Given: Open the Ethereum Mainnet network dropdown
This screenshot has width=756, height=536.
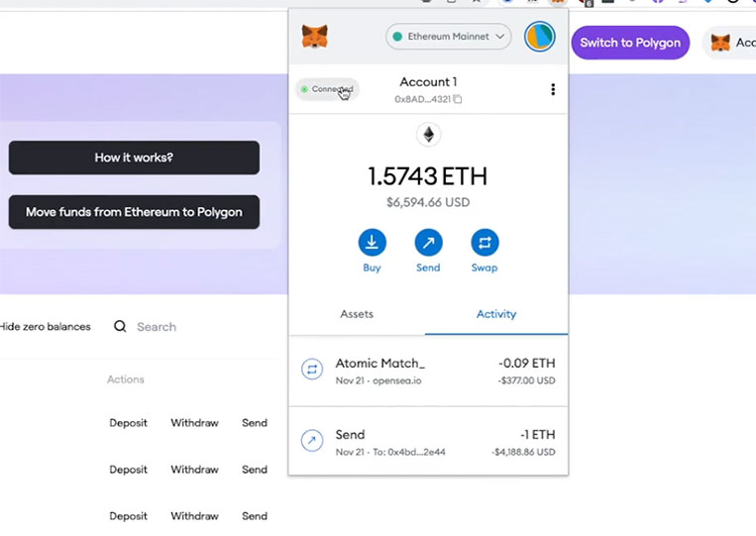Looking at the screenshot, I should 449,36.
